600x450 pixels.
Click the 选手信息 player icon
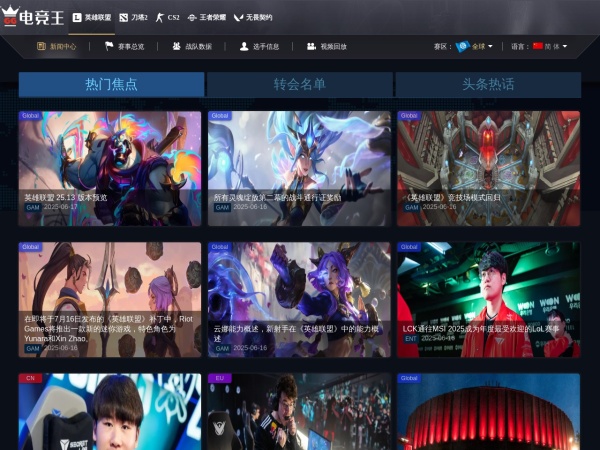244,46
